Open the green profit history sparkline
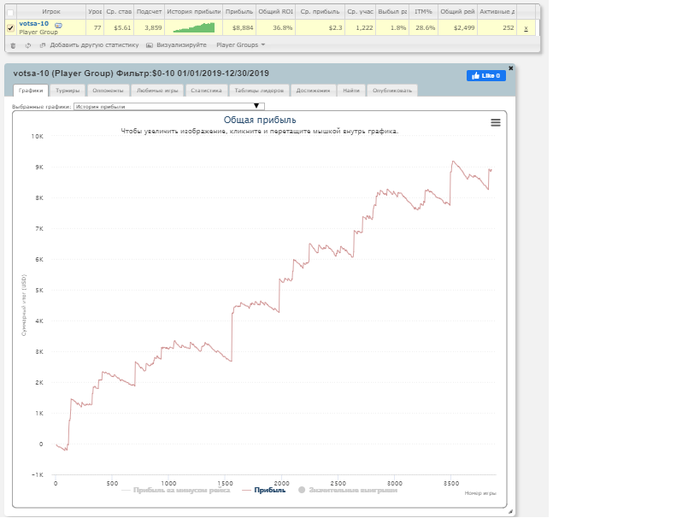Screen dimensions: 700x518 tap(194, 28)
